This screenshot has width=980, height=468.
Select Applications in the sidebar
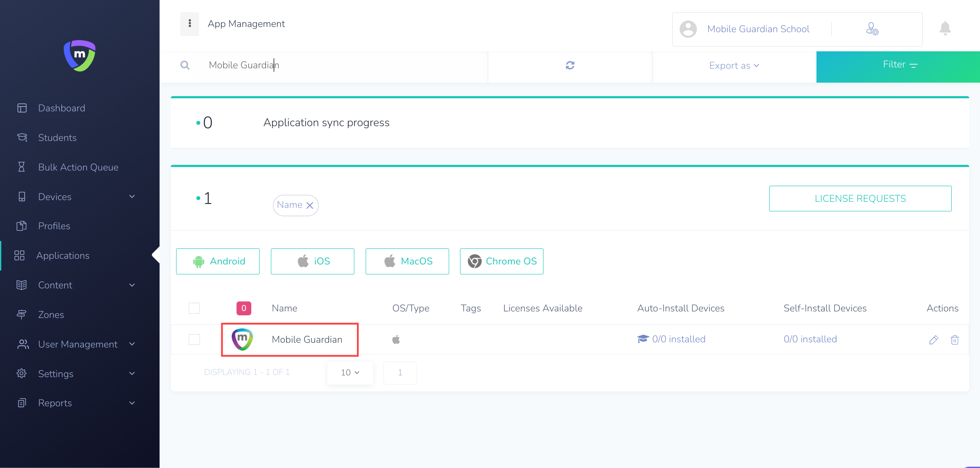(63, 255)
